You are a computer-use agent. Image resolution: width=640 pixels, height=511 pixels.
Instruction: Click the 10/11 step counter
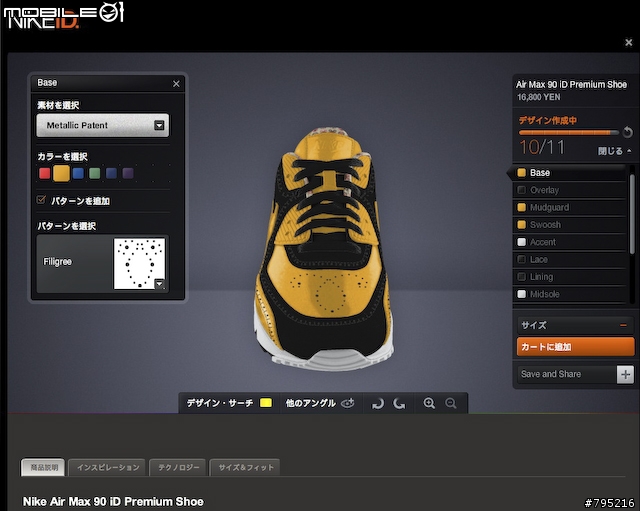[x=542, y=147]
